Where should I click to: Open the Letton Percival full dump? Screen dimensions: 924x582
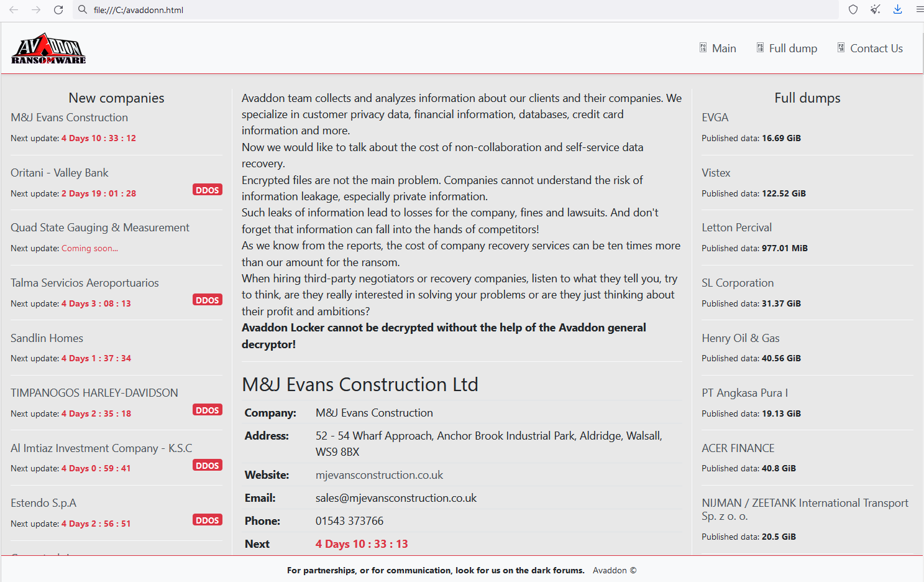pos(736,228)
